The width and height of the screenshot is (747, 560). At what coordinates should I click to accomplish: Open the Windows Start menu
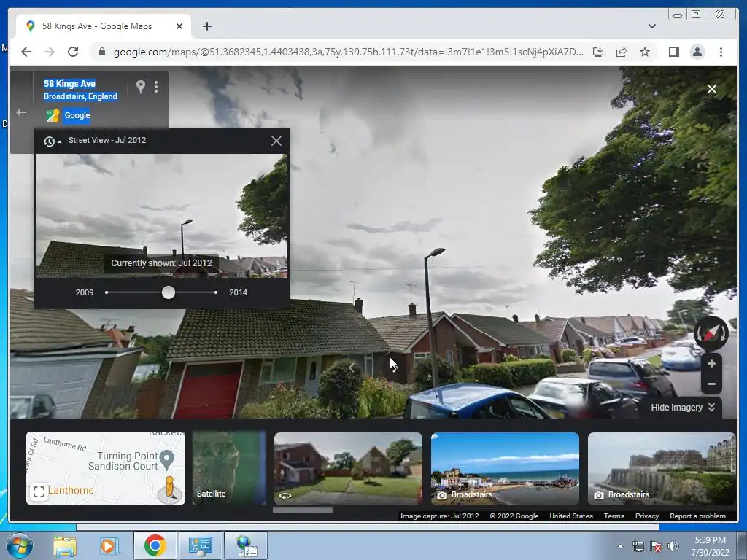pyautogui.click(x=20, y=545)
